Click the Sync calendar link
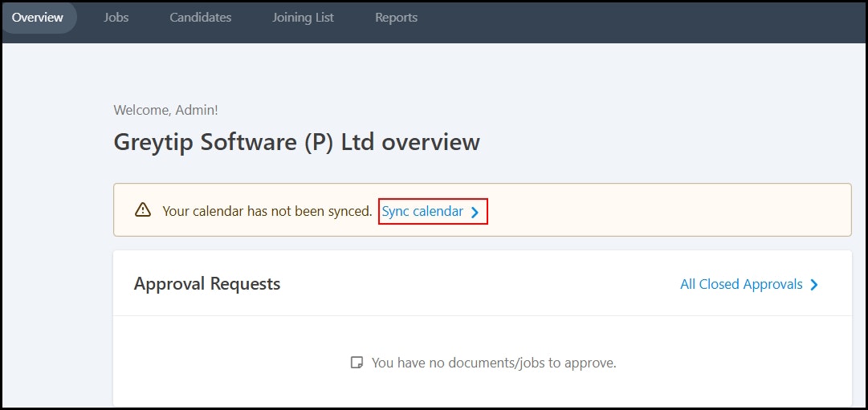 [422, 211]
